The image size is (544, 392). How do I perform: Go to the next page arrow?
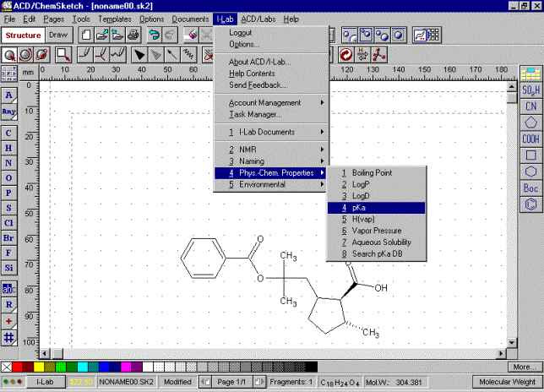pyautogui.click(x=258, y=382)
